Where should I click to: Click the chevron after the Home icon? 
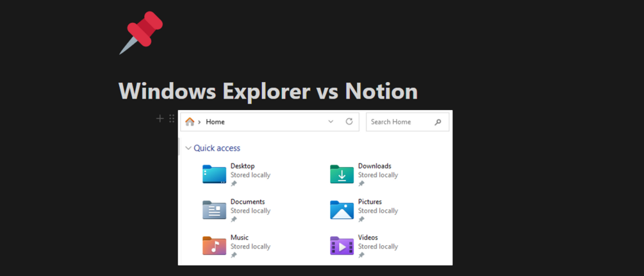199,122
